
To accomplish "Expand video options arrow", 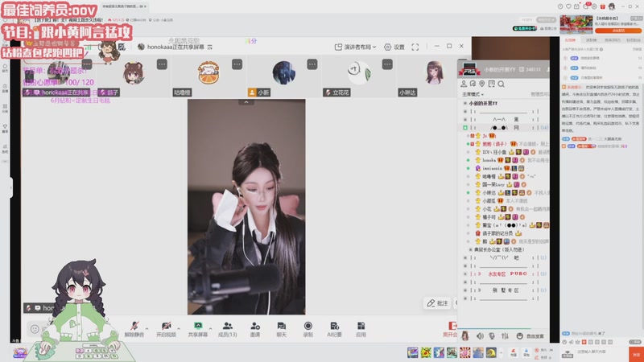I will (x=178, y=328).
